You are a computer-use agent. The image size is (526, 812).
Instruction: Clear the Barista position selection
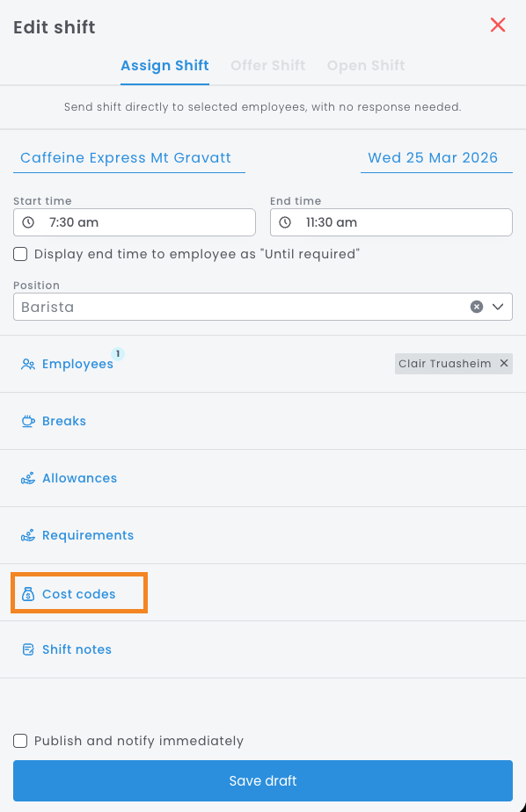coord(477,307)
